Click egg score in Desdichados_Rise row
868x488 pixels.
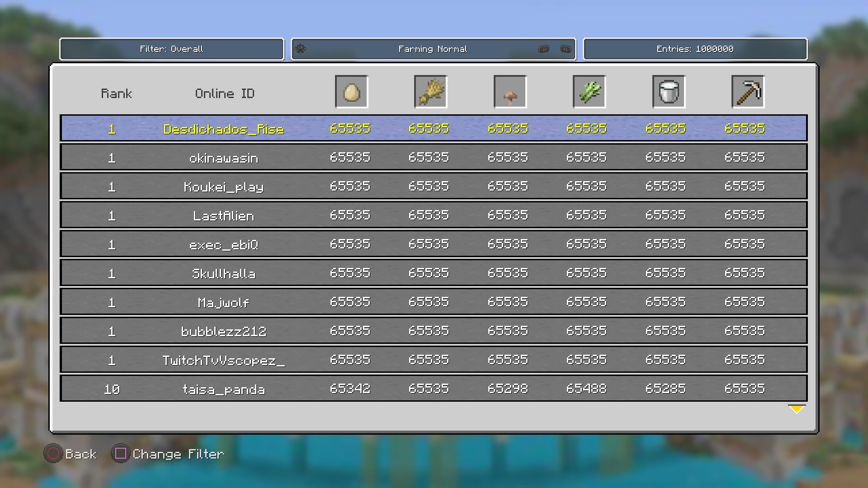[x=350, y=128]
